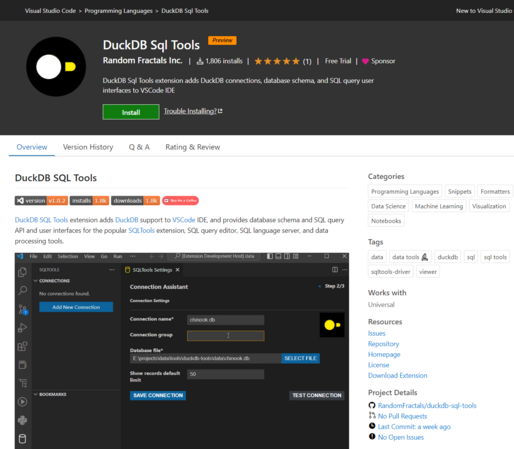The image size is (514, 449).
Task: Click the Notebooks category chip
Action: pyautogui.click(x=386, y=221)
